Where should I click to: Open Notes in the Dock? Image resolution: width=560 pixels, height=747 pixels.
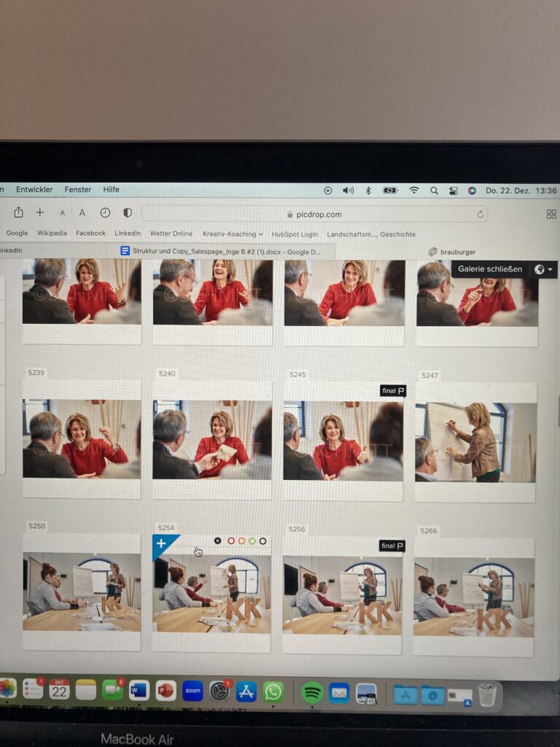86,690
